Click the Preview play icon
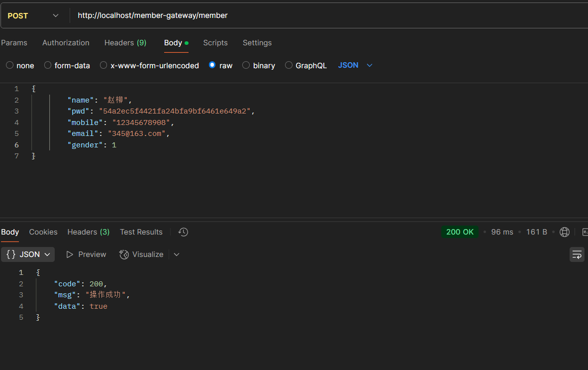This screenshot has width=588, height=370. pos(69,254)
